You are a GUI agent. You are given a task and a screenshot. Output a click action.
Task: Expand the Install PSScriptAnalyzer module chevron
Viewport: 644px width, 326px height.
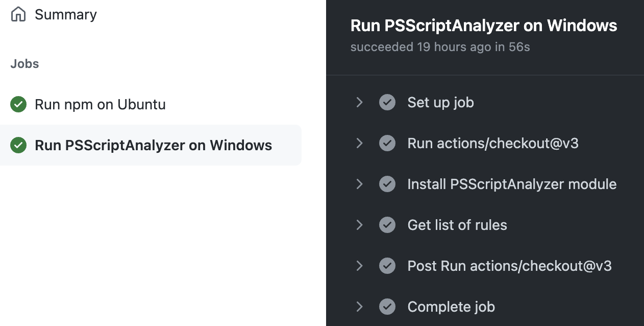359,184
